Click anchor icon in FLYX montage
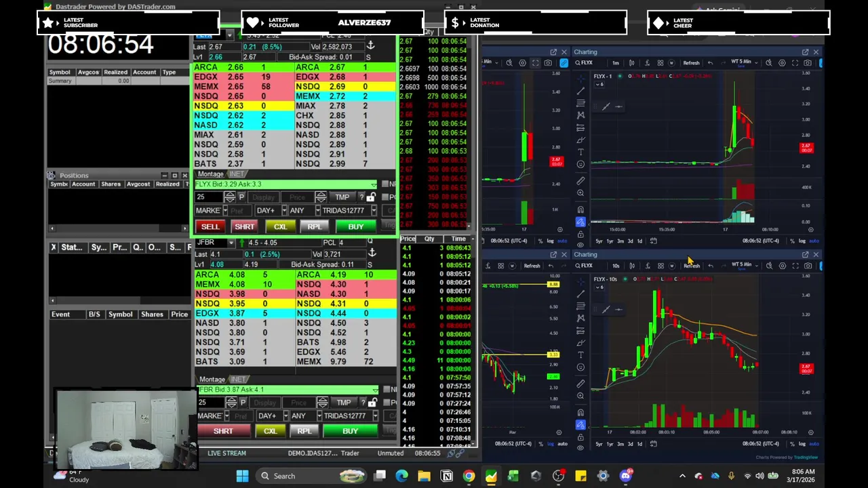 pos(370,46)
